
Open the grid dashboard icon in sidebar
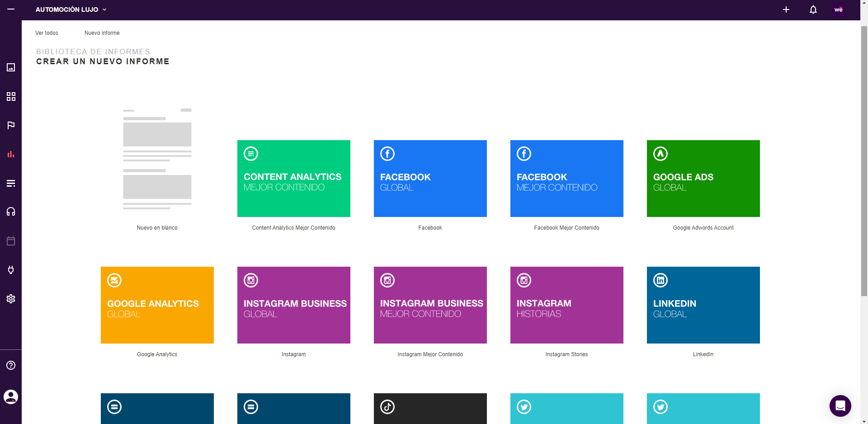(11, 96)
